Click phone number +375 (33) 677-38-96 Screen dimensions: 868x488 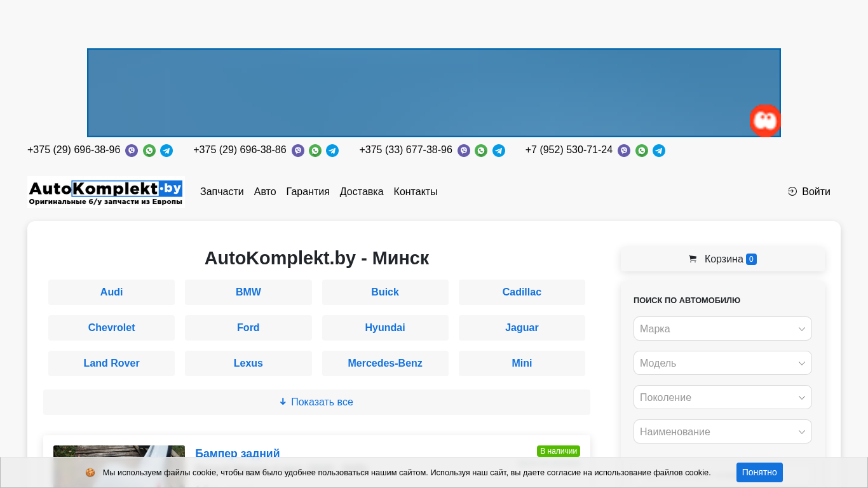click(x=405, y=150)
